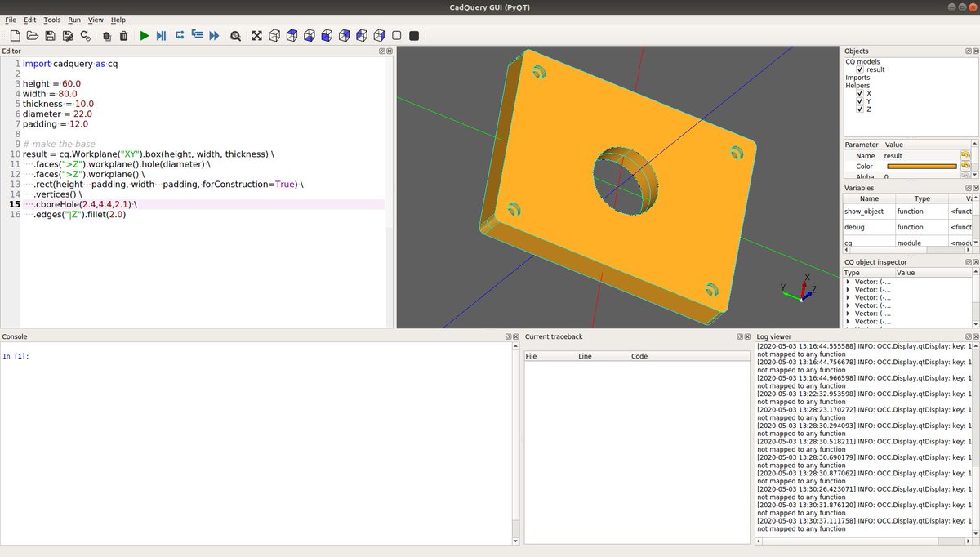Click the Step in debugger icon
The height and width of the screenshot is (557, 980).
pos(197,35)
